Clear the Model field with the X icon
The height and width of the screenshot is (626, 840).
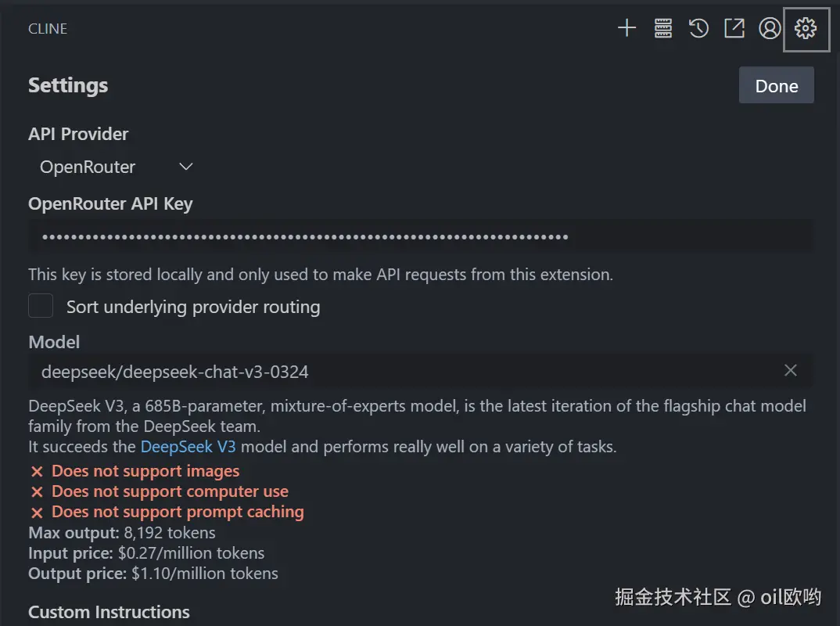pos(791,370)
